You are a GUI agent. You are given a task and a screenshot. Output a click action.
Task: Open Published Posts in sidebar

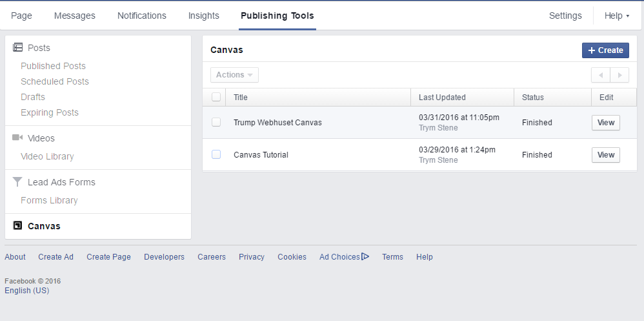53,66
